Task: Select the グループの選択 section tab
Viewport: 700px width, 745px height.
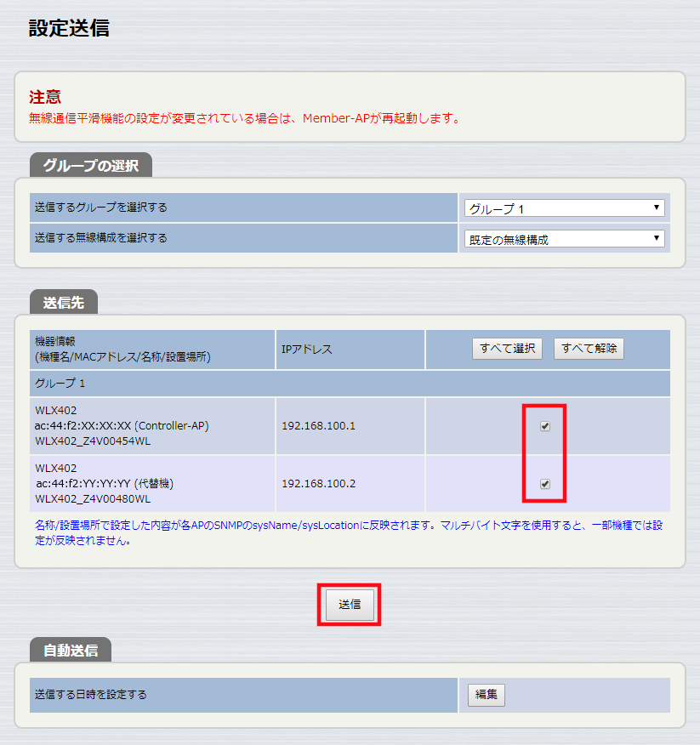Action: tap(90, 165)
